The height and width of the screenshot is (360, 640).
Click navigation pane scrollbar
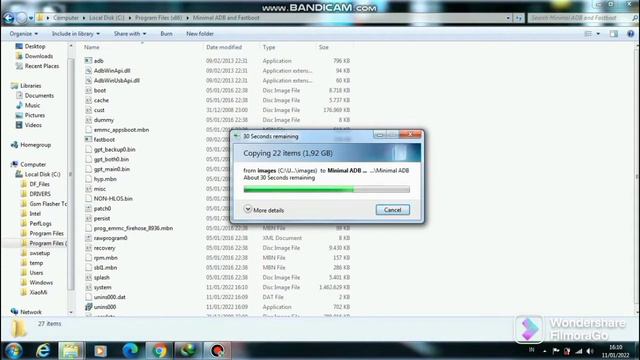click(71, 174)
